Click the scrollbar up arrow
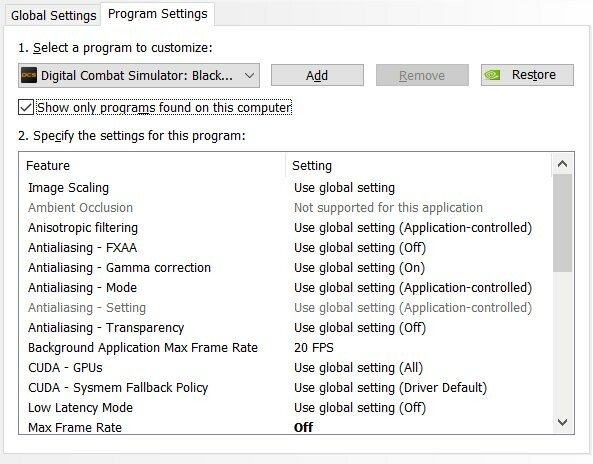This screenshot has height=464, width=593. pyautogui.click(x=562, y=164)
